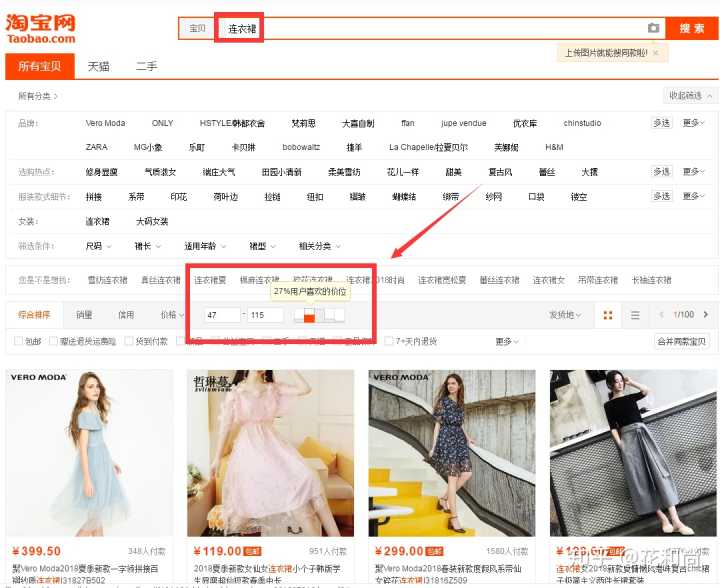Check the 7+天内退货 option
This screenshot has width=720, height=588.
pyautogui.click(x=389, y=341)
